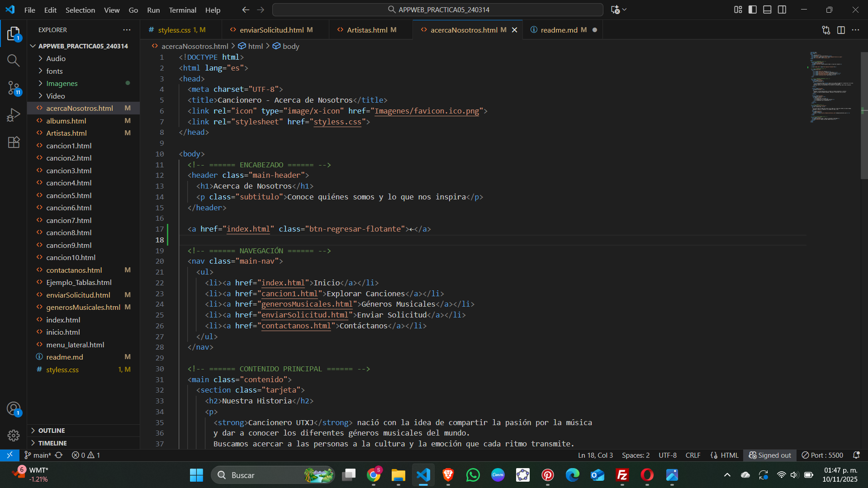Click the Port : 5500 status button

coord(822,455)
